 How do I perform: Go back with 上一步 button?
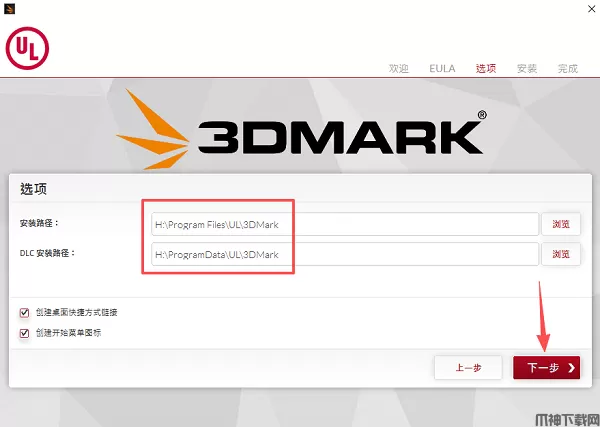click(468, 368)
